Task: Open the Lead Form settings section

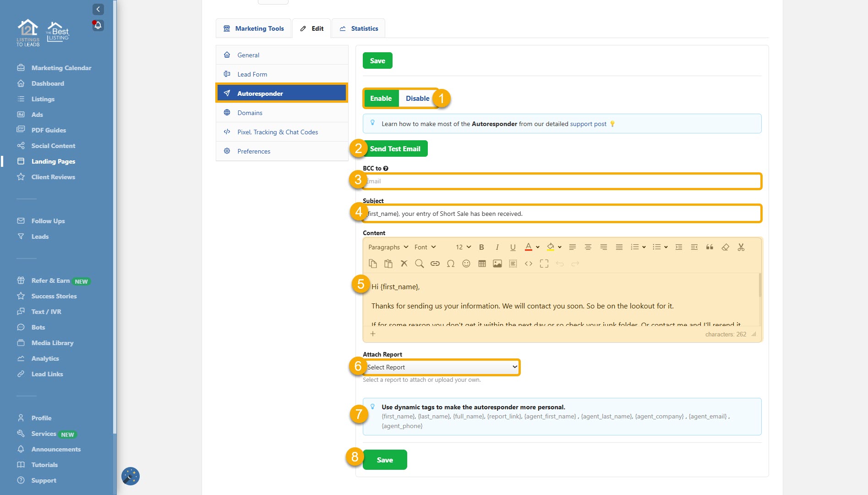Action: tap(252, 74)
